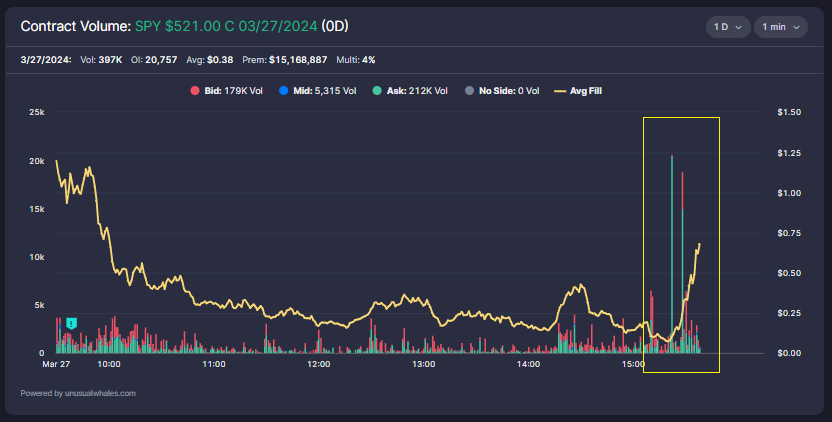Click the OI: 20,757 stat
Screen dimensions: 832x422
point(154,60)
